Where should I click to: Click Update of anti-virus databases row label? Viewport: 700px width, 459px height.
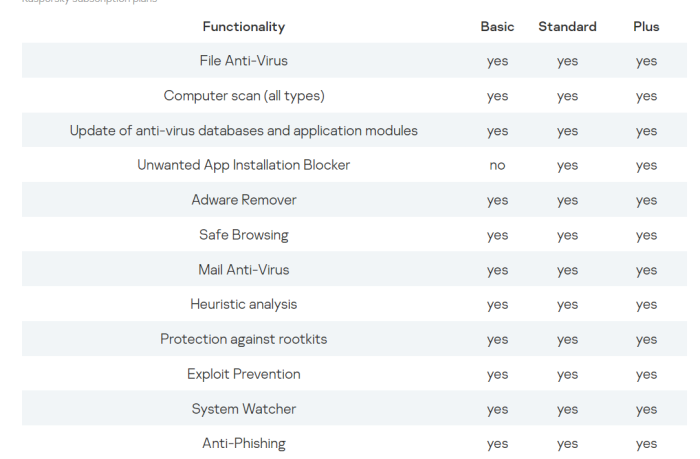point(243,131)
